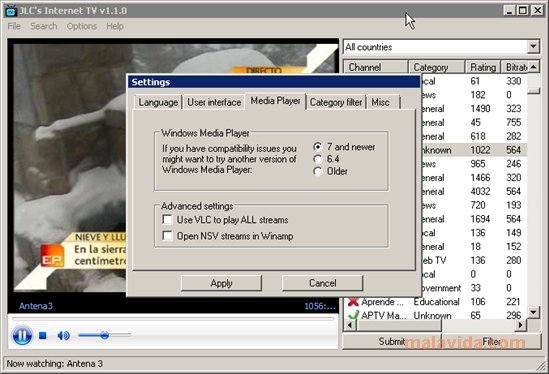
Task: Click the horizontal scroll left arrow
Action: 350,325
